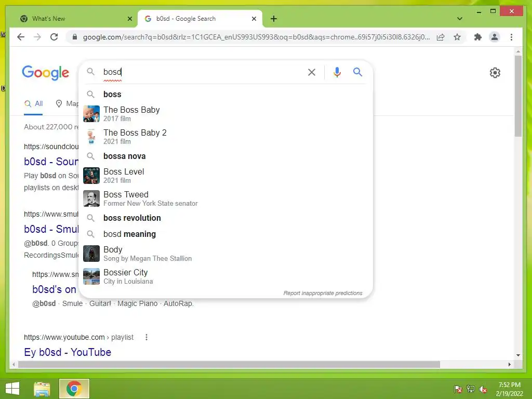
Task: Pick The Boss Baby 2 suggestion
Action: (x=226, y=137)
